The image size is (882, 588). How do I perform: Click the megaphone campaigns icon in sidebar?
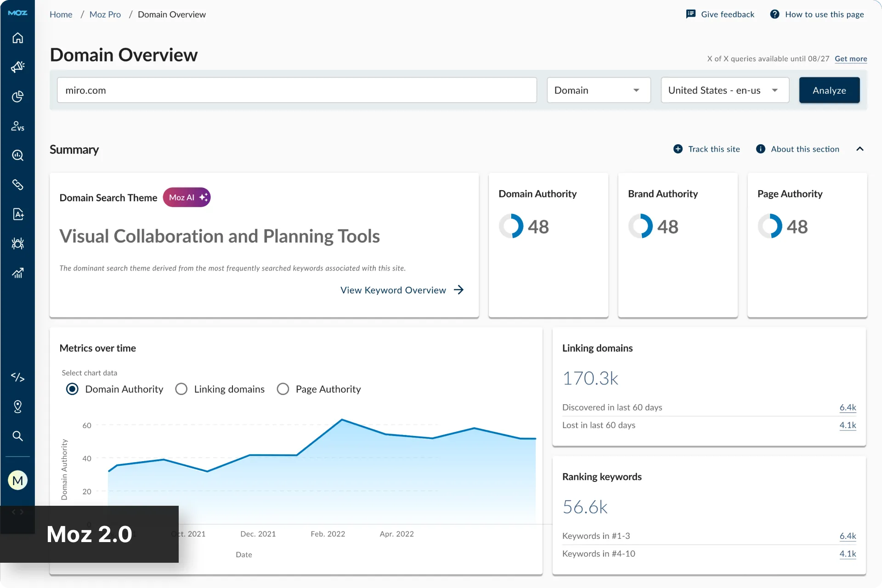(x=17, y=67)
